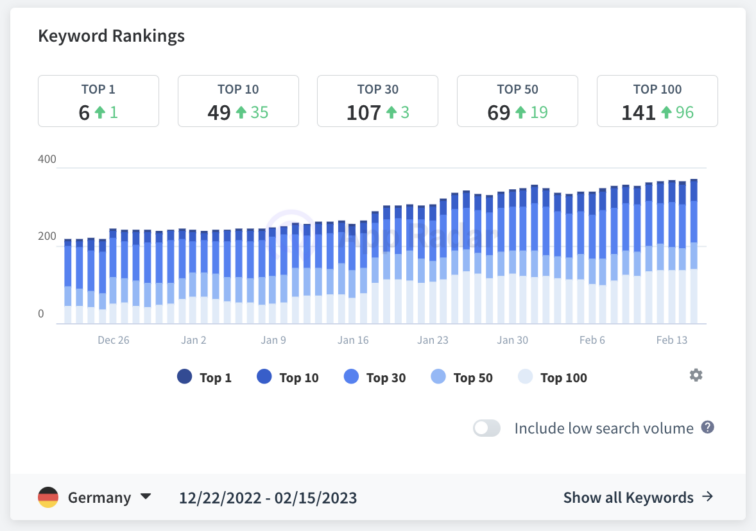Viewport: 756px width, 531px height.
Task: Open chart settings gear icon
Action: tap(696, 375)
